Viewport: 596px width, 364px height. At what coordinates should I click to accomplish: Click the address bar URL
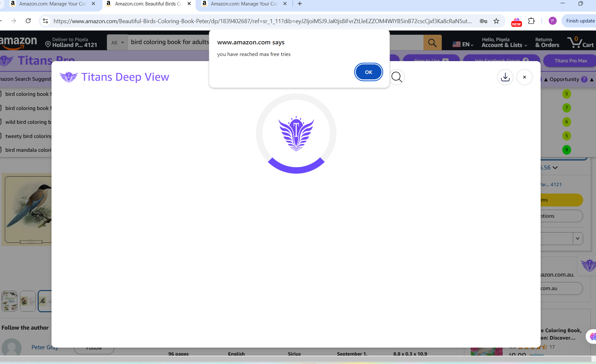[x=262, y=21]
